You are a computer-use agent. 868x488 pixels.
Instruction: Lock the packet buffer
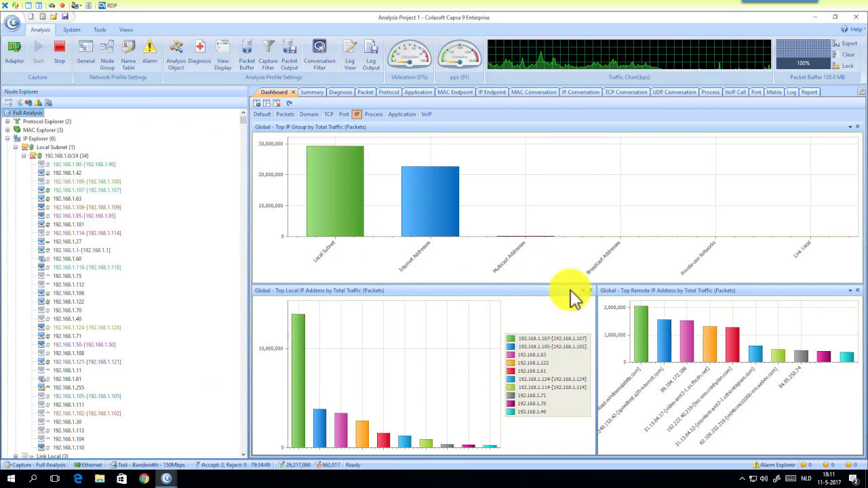tap(844, 66)
